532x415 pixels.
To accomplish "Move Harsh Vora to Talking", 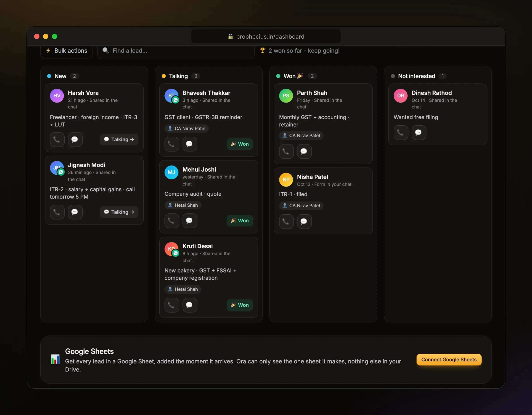I will (119, 139).
